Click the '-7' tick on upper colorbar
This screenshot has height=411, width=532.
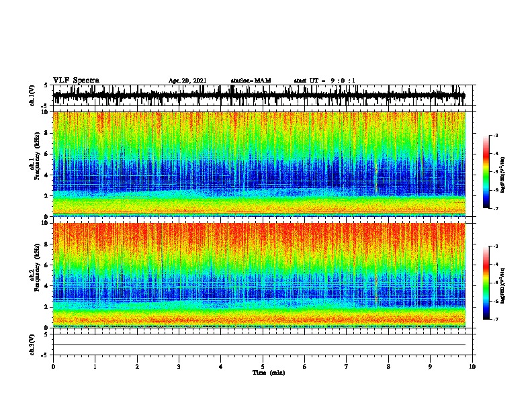(x=495, y=208)
